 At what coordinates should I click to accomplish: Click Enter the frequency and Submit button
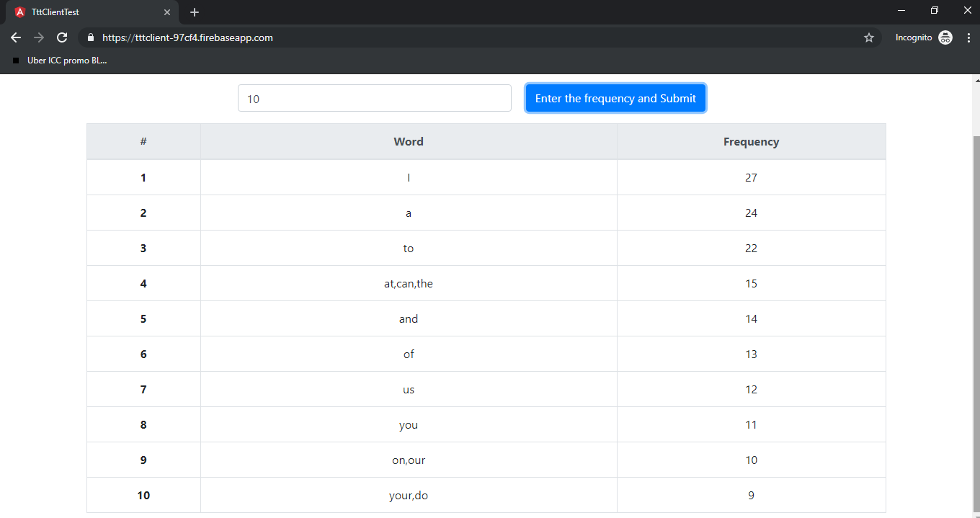(615, 98)
